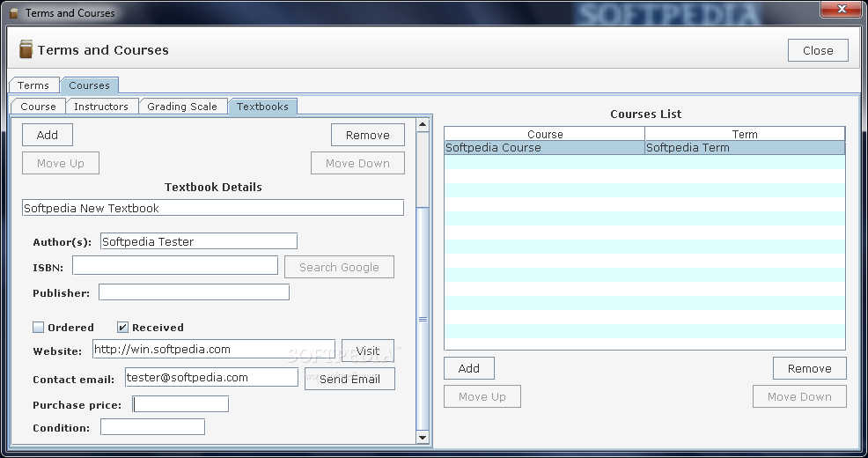The width and height of the screenshot is (868, 458).
Task: Click the Close button in header
Action: point(818,50)
